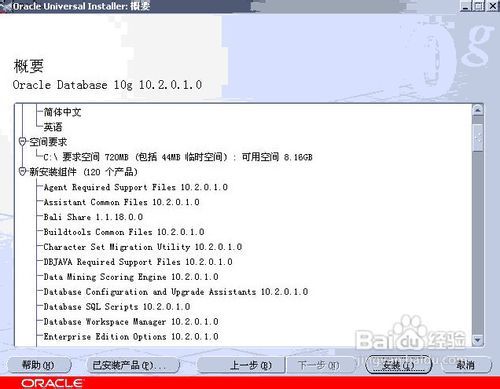The width and height of the screenshot is (500, 389).
Task: Maximize the installer window
Action: pyautogui.click(x=479, y=6)
